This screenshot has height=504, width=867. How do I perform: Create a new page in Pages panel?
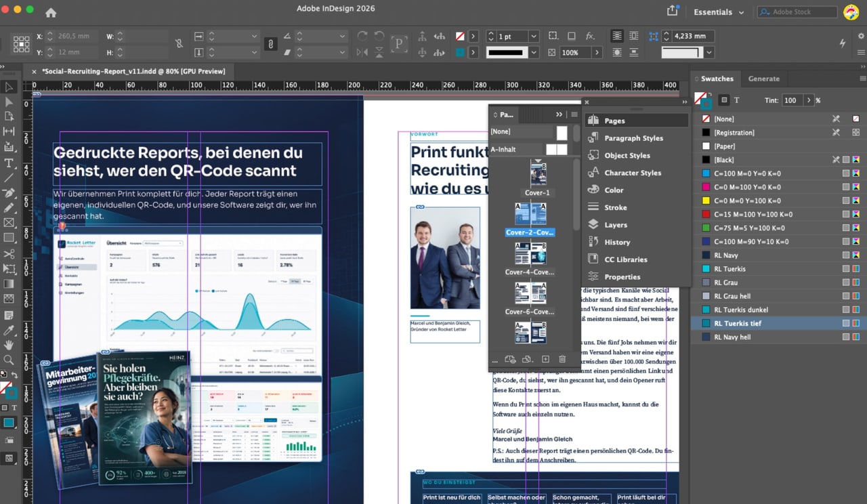545,359
